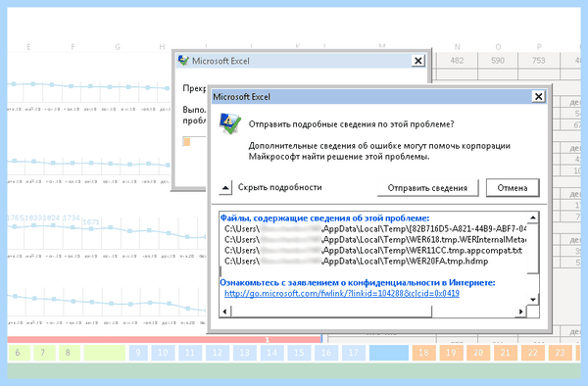Screen dimensions: 588x386
Task: Click the Excel icon in back dialog title
Action: tap(183, 61)
